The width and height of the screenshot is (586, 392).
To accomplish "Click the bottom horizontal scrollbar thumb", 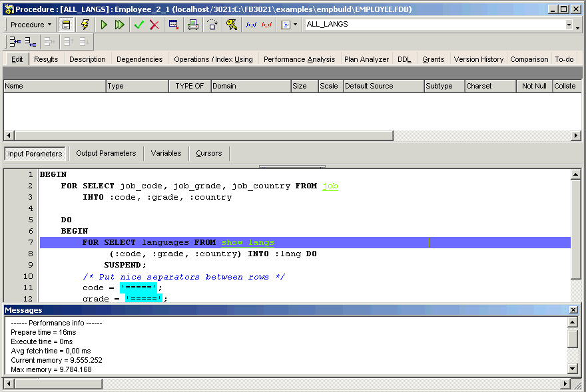I will (x=59, y=384).
